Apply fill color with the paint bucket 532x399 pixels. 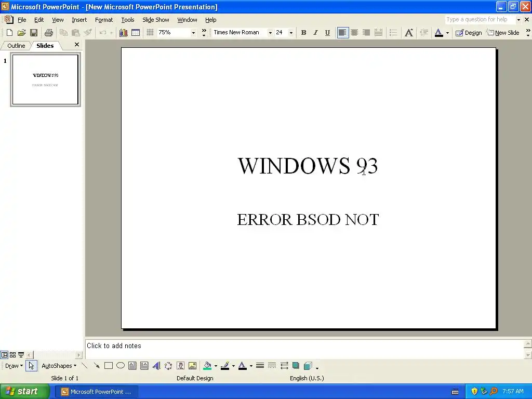[x=207, y=366]
